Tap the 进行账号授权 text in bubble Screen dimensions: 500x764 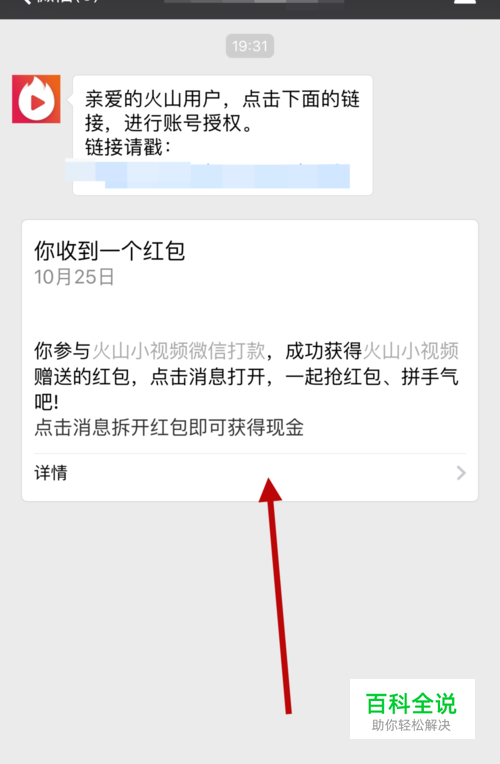click(183, 123)
